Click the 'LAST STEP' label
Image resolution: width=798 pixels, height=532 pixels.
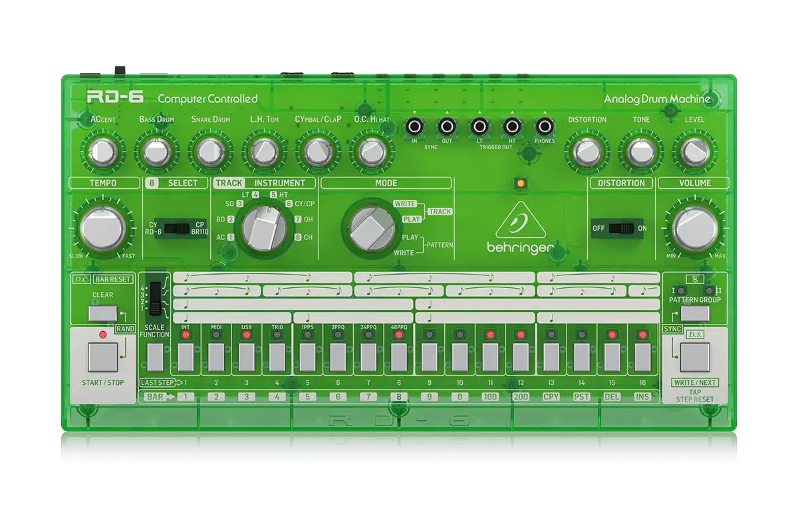(158, 382)
